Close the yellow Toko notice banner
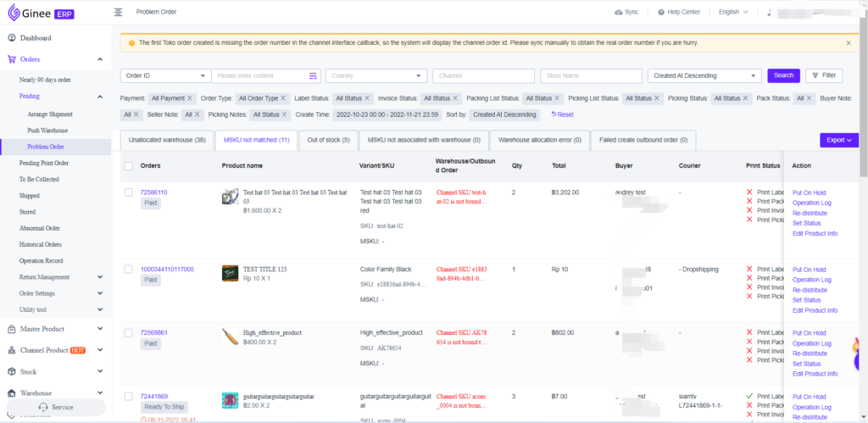 coord(848,42)
